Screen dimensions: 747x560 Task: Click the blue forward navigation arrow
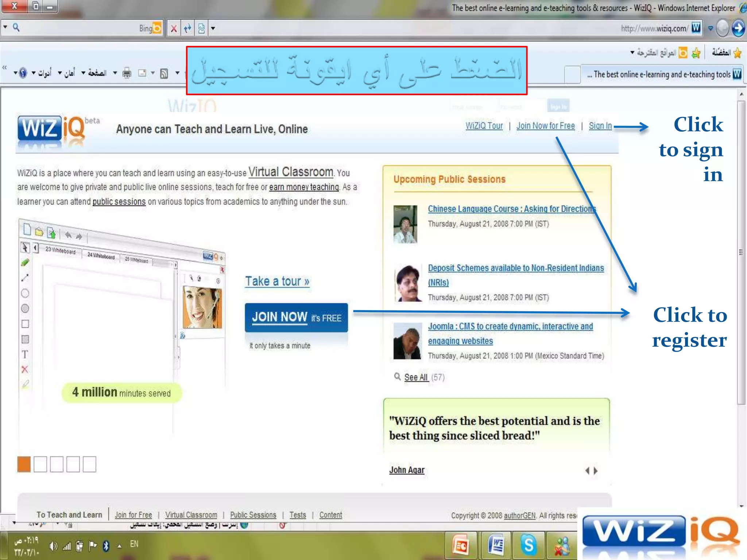(738, 28)
